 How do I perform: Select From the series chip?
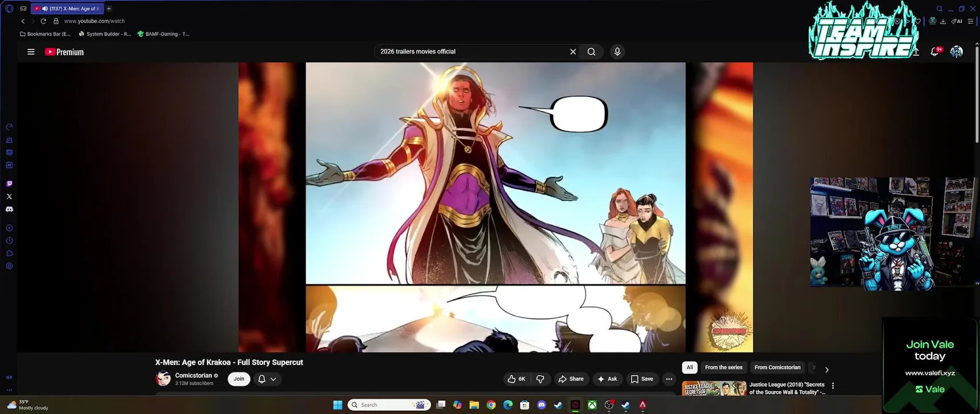(x=724, y=367)
